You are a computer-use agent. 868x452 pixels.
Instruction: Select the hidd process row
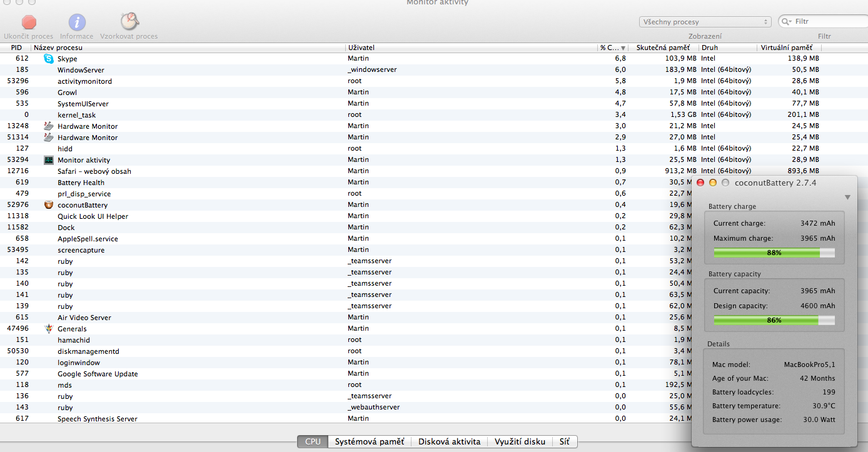[434, 149]
